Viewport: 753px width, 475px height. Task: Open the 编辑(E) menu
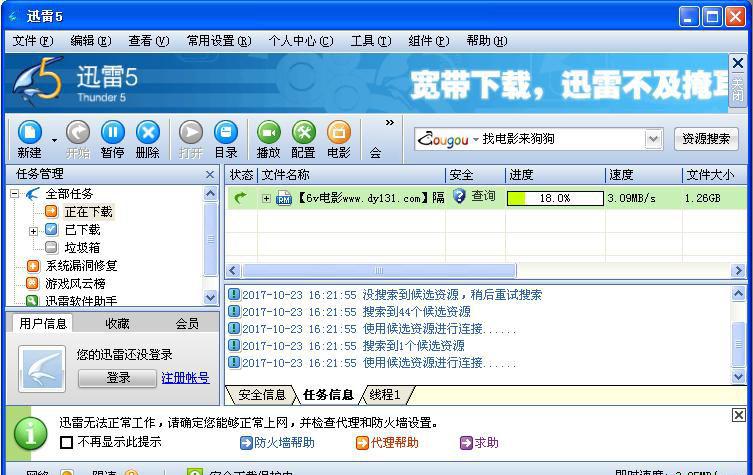91,41
